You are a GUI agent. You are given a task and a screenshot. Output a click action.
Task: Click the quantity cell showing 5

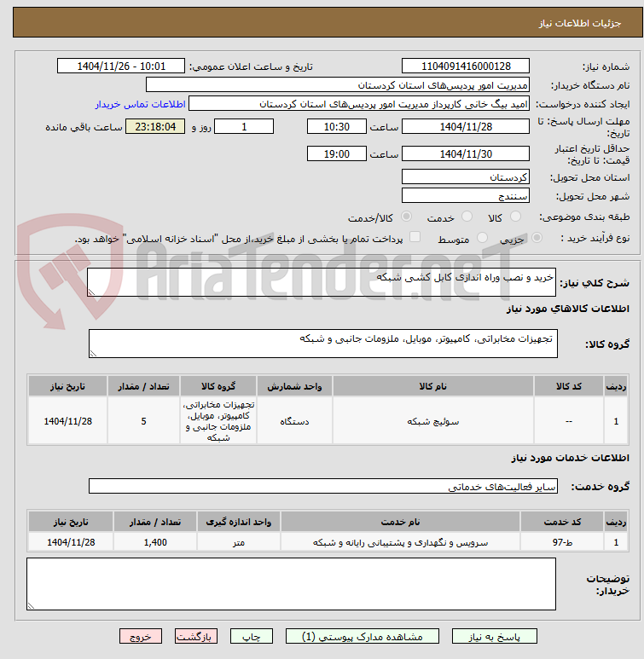143,421
